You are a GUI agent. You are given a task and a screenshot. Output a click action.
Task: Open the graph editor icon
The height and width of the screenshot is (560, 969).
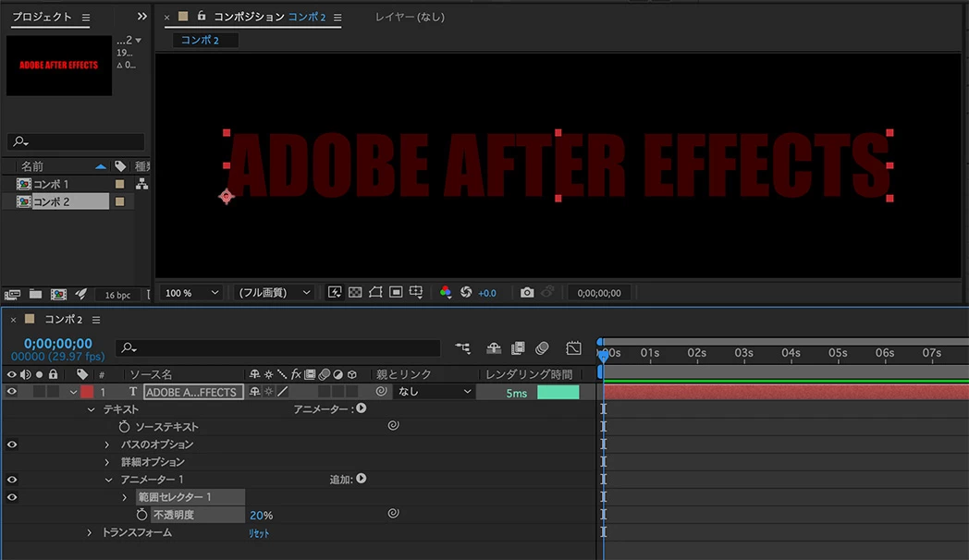pos(573,348)
